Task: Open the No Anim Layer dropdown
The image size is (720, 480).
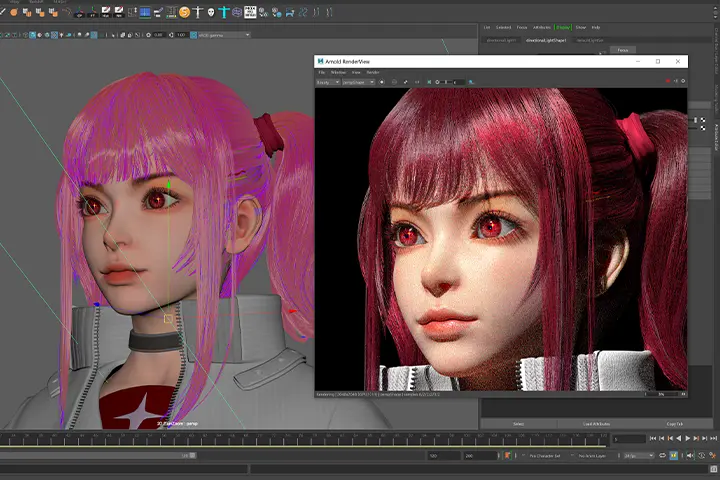Action: [x=592, y=456]
